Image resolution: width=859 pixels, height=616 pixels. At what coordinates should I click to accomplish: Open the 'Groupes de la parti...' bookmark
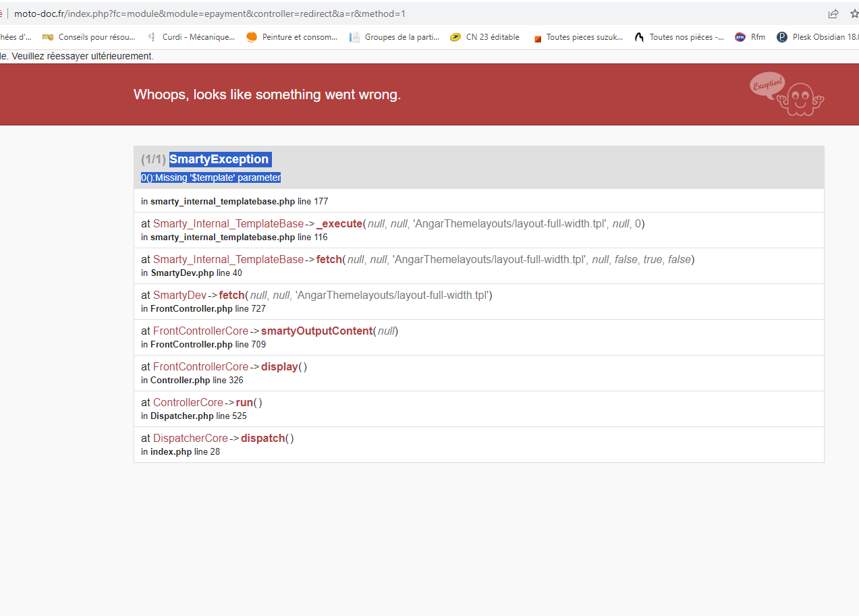point(395,37)
